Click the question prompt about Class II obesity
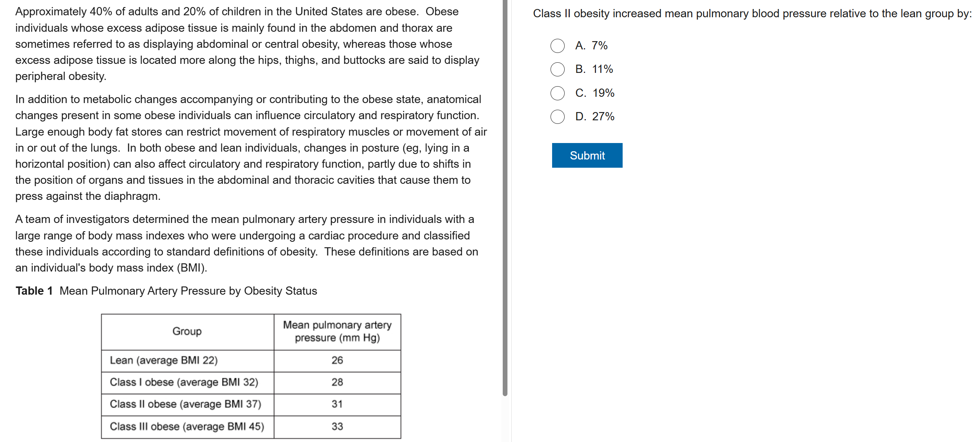The width and height of the screenshot is (980, 442). click(752, 14)
